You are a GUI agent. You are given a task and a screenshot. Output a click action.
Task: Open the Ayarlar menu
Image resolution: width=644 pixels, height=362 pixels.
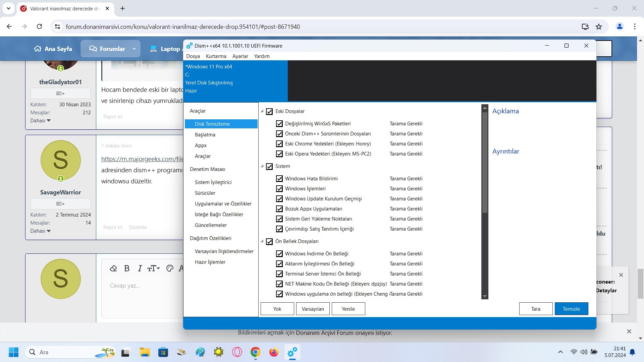pos(240,56)
